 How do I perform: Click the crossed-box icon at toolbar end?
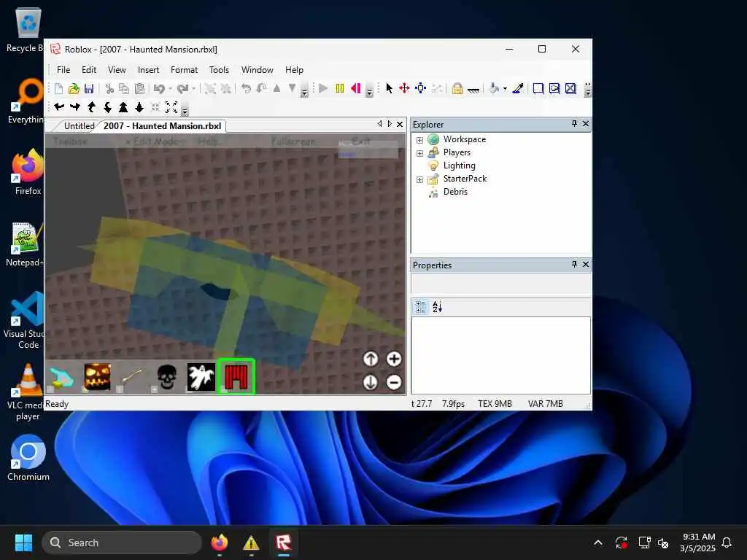click(570, 88)
